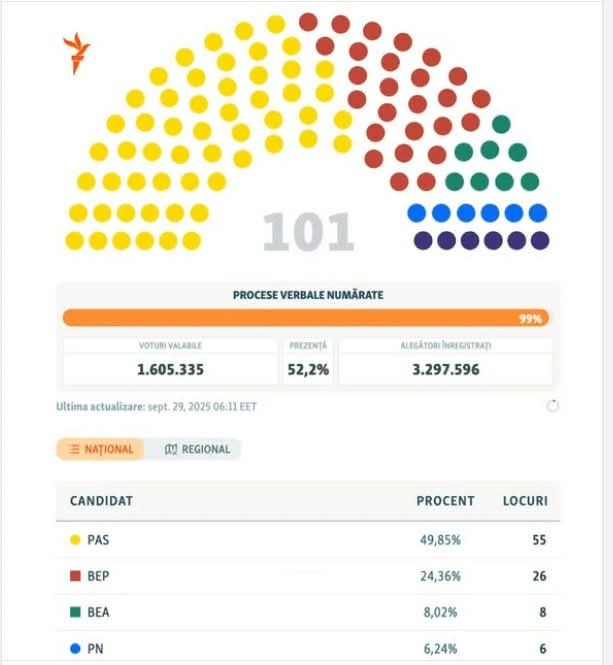The width and height of the screenshot is (613, 665).
Task: Select the BEP party name
Action: click(x=98, y=577)
